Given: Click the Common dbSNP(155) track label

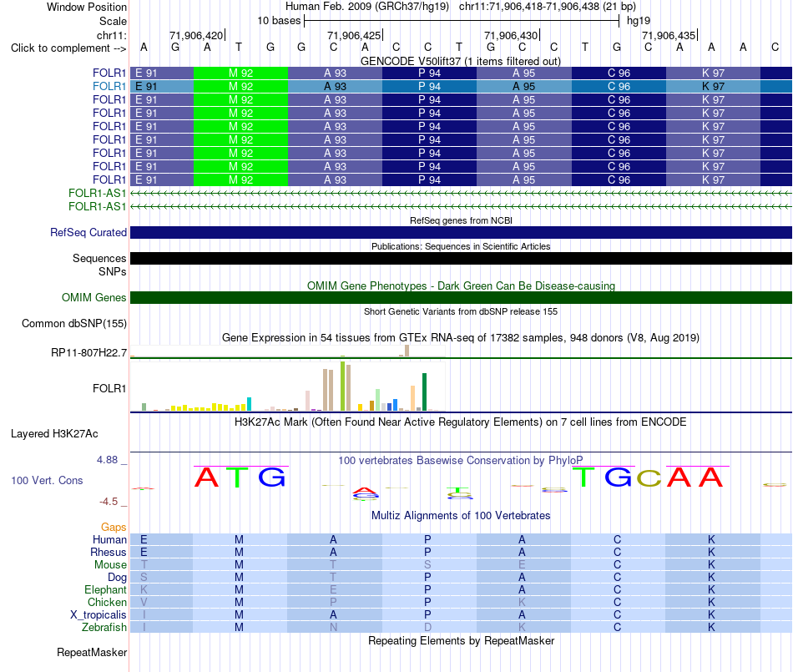Looking at the screenshot, I should 73,324.
